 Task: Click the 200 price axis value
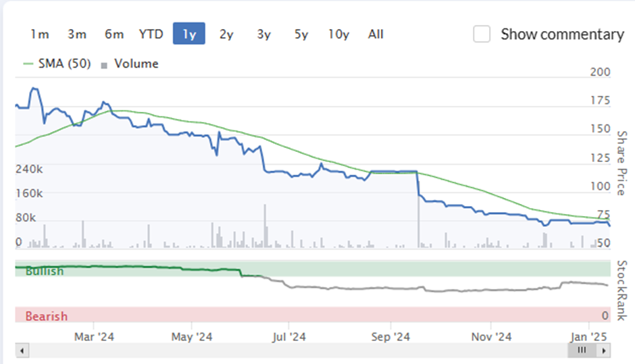(600, 72)
